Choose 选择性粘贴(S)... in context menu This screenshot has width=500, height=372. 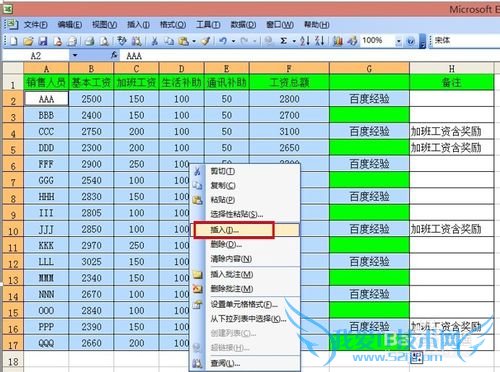(245, 214)
